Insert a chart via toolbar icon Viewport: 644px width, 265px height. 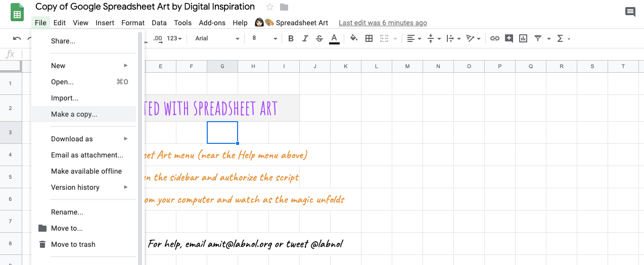(523, 38)
